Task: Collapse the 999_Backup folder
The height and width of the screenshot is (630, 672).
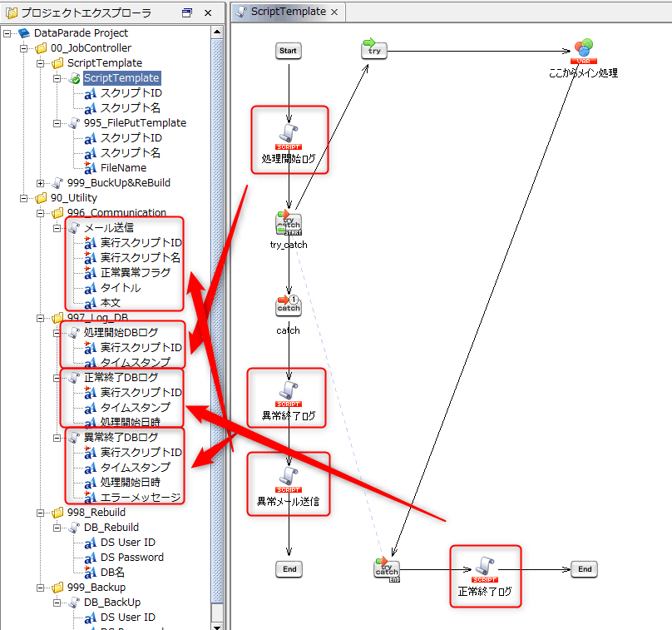Action: (40, 588)
